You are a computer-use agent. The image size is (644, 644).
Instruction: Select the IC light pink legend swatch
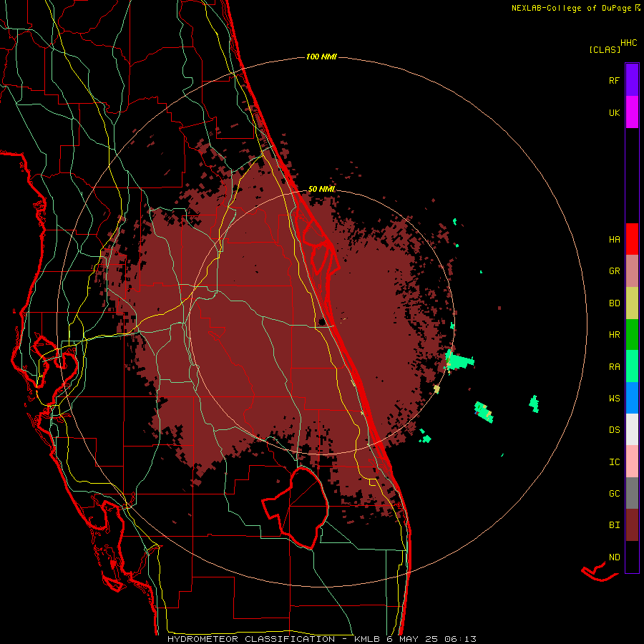pyautogui.click(x=632, y=462)
